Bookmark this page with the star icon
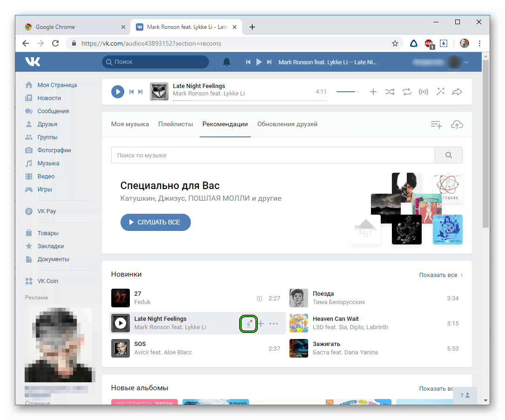 tap(395, 43)
